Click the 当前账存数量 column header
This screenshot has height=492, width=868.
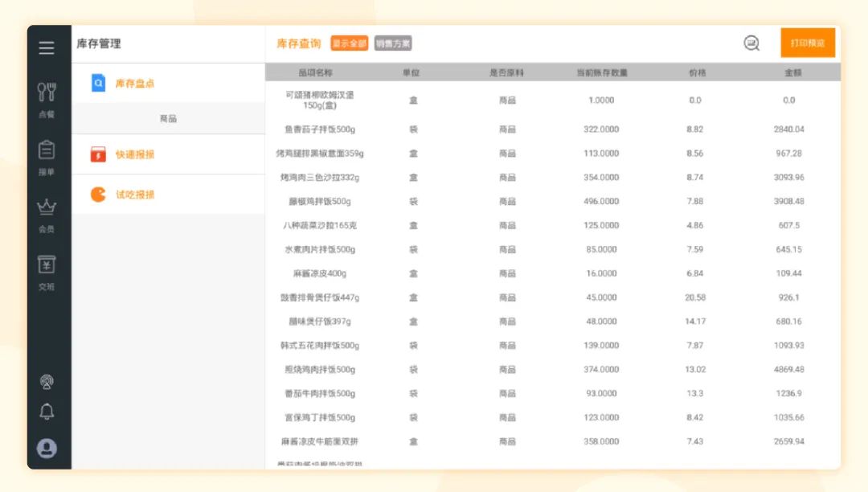[602, 72]
